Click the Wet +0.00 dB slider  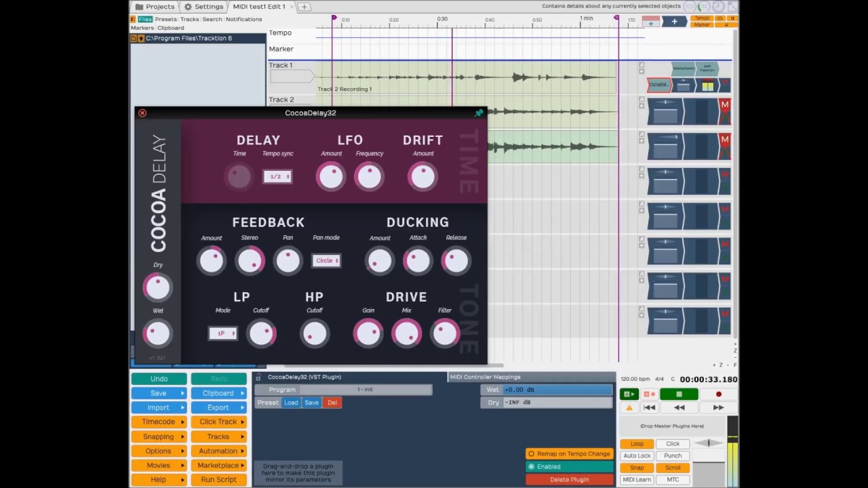557,390
